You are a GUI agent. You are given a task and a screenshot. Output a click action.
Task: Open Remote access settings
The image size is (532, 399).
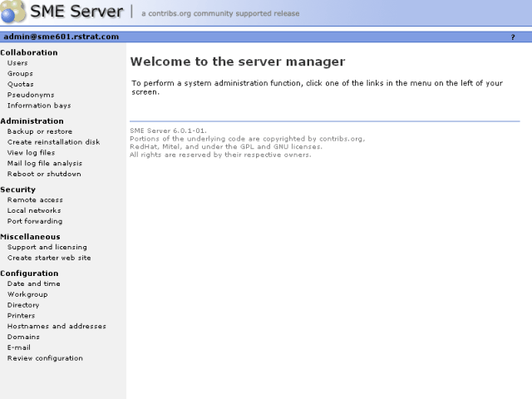tap(35, 199)
